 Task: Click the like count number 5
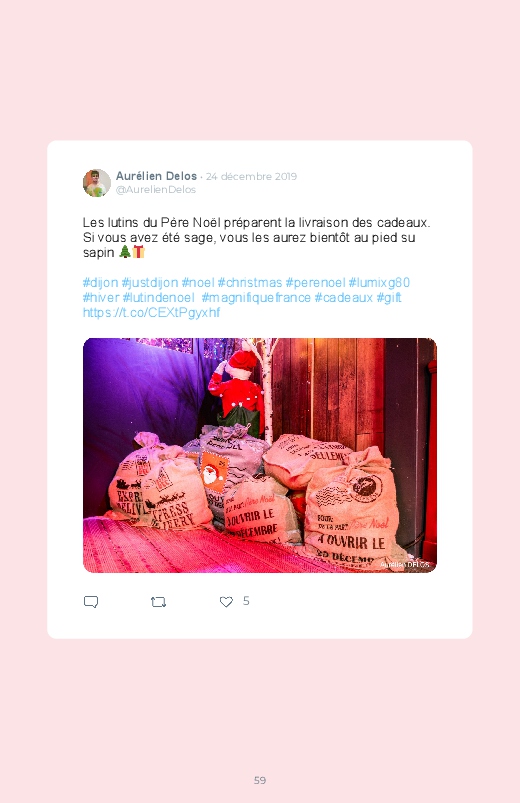click(x=246, y=601)
